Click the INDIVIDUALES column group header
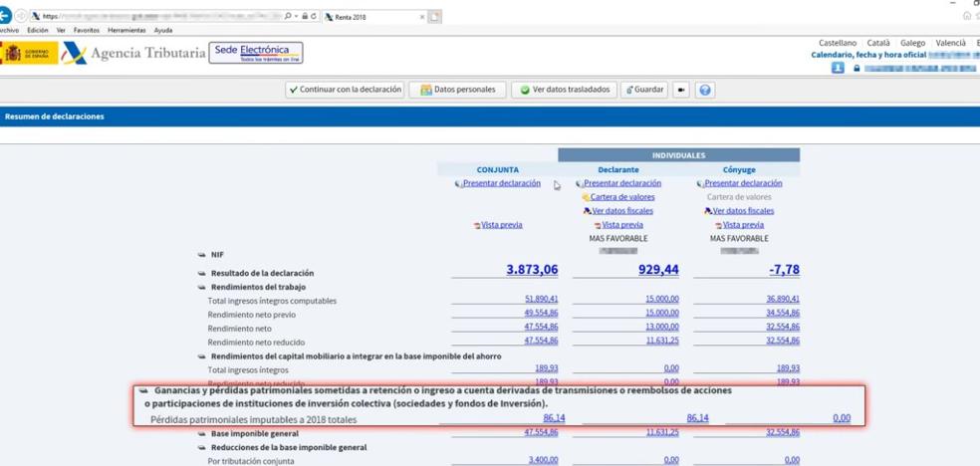 (679, 155)
